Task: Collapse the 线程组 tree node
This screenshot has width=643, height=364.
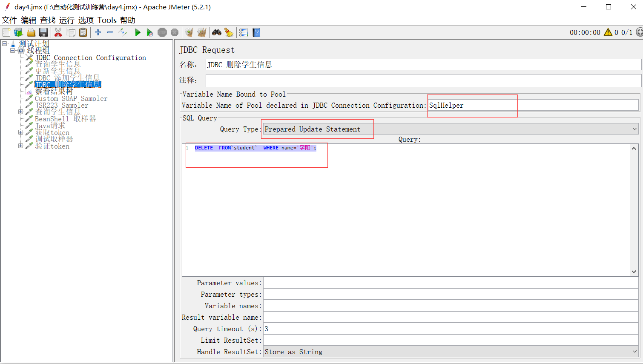Action: pyautogui.click(x=12, y=50)
